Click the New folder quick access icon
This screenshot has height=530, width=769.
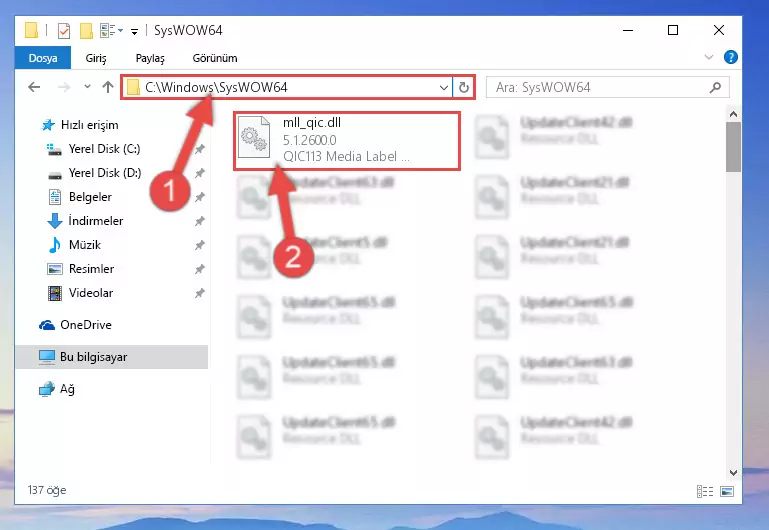coord(86,31)
